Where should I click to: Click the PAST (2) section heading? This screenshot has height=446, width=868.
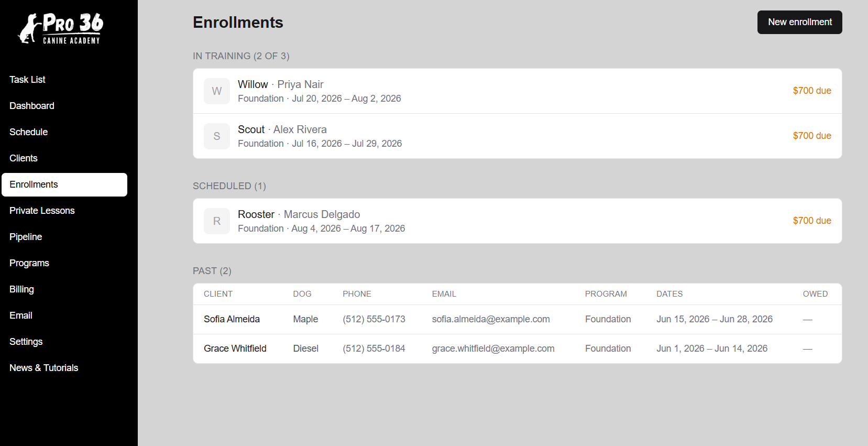[212, 271]
